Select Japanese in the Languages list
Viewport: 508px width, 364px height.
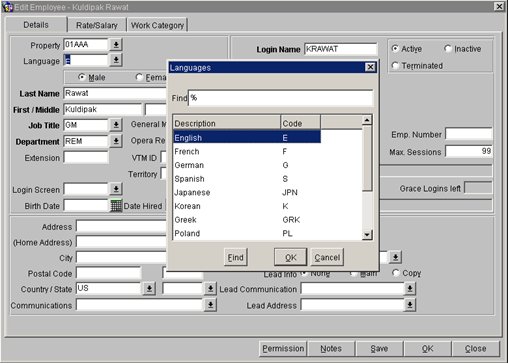point(247,192)
